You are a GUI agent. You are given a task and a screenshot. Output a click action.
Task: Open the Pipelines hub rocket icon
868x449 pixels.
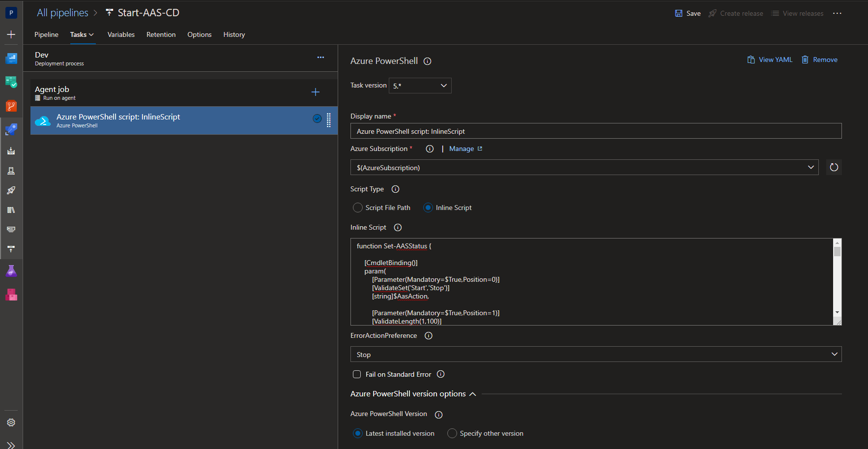click(x=11, y=129)
